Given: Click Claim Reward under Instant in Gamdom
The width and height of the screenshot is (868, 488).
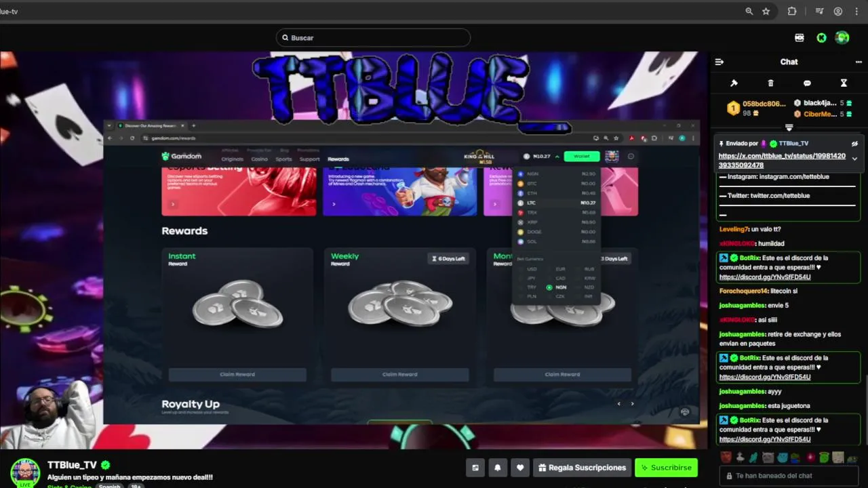Looking at the screenshot, I should point(237,374).
